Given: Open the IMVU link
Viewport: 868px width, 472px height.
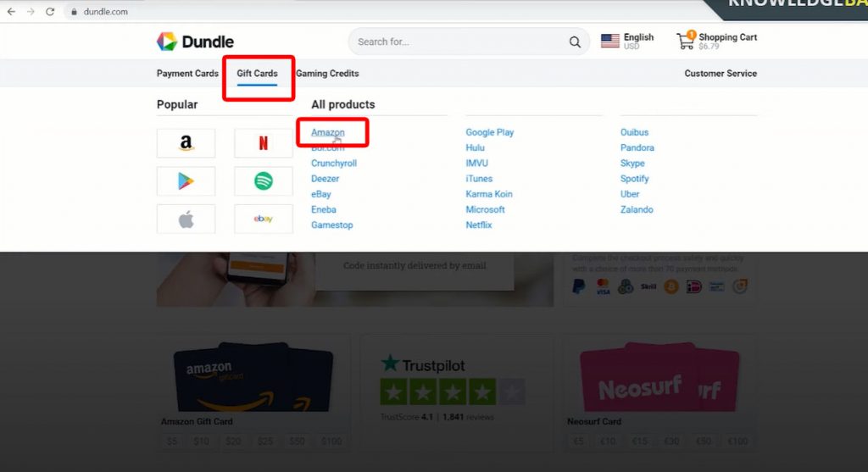Looking at the screenshot, I should [x=476, y=164].
